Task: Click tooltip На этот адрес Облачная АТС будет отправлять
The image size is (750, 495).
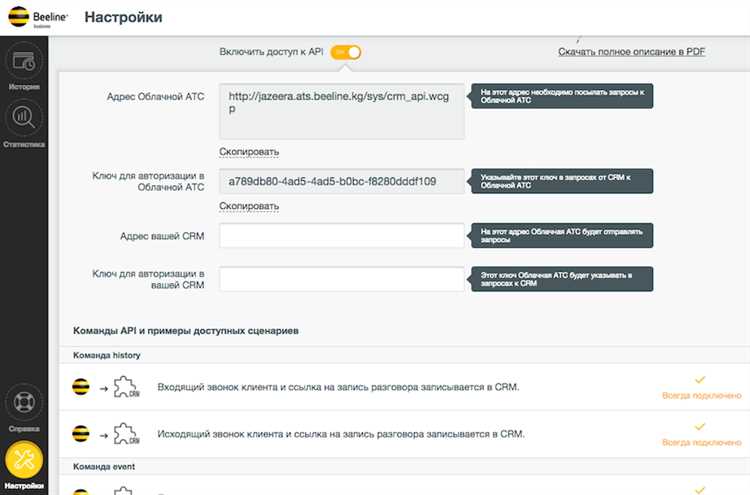Action: pyautogui.click(x=562, y=235)
